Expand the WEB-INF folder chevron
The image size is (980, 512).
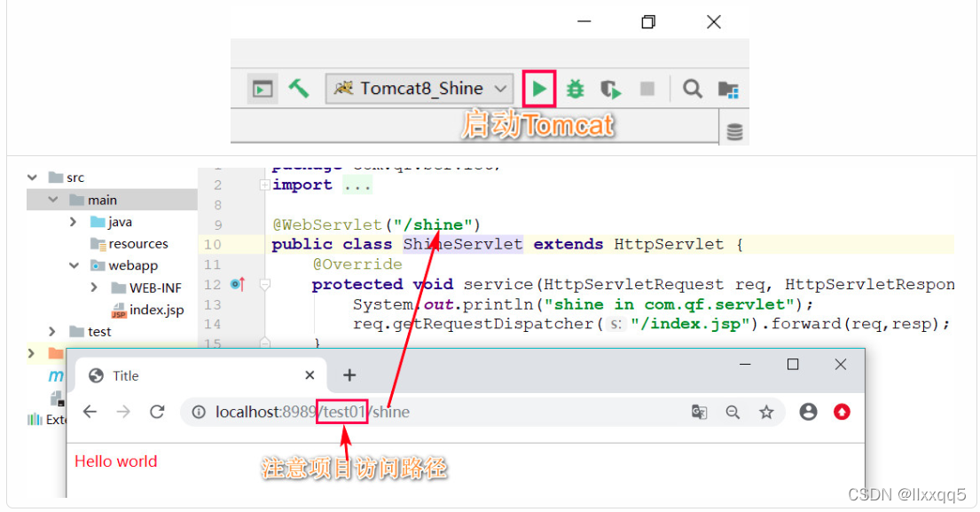coord(94,288)
